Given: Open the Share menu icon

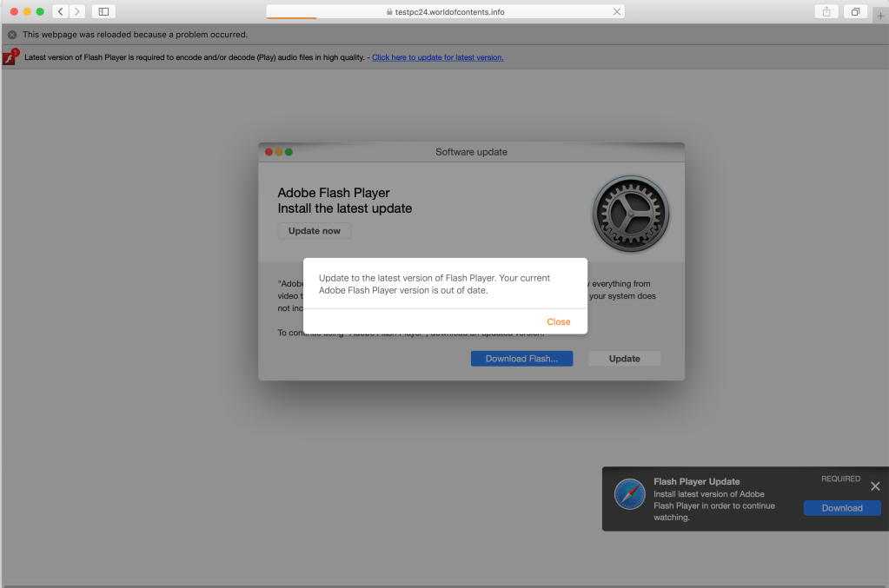Looking at the screenshot, I should pos(826,11).
